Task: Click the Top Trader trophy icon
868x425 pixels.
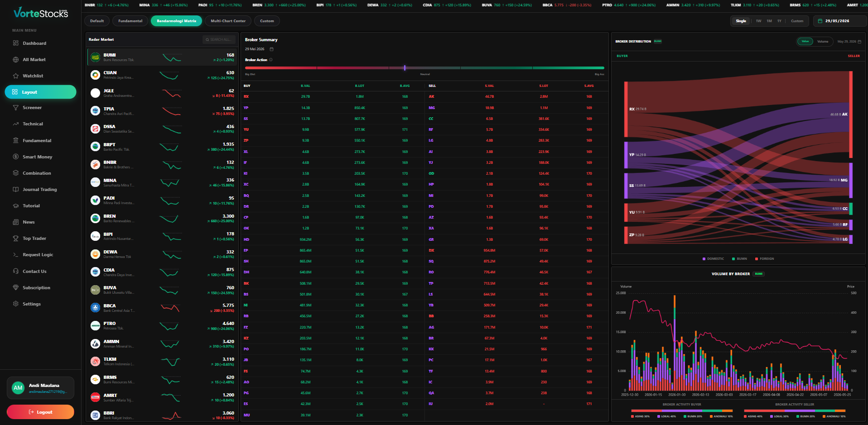Action: pos(15,238)
